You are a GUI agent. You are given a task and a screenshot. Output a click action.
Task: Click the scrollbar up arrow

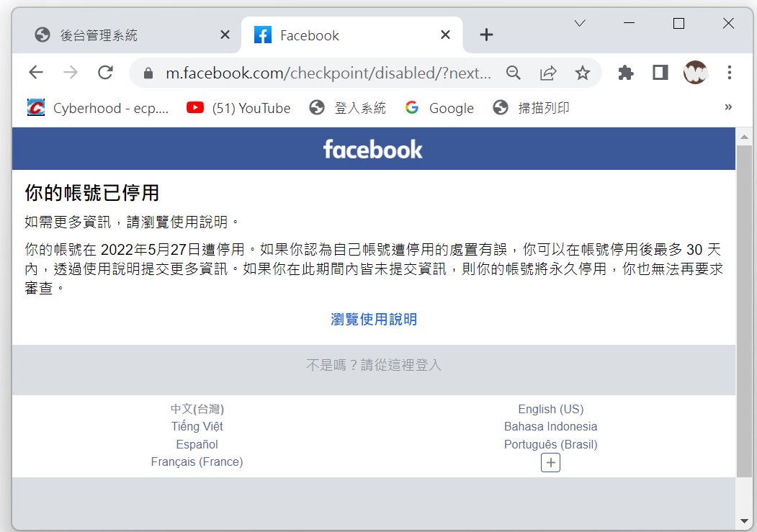(744, 137)
